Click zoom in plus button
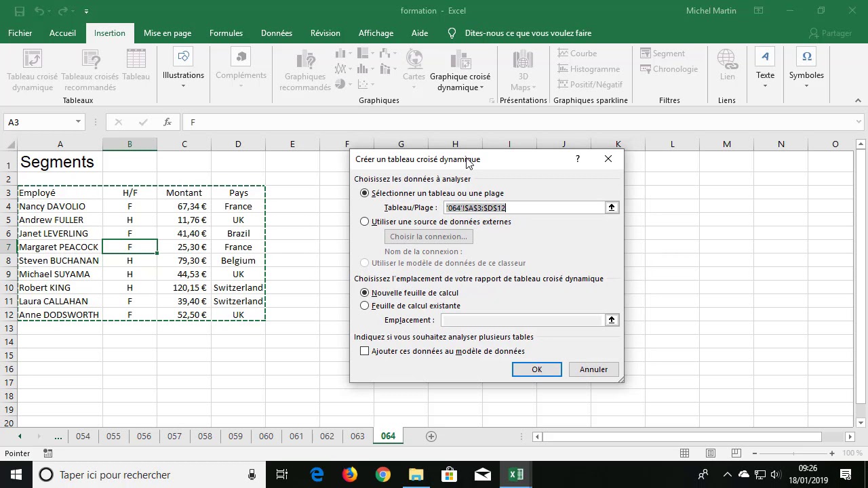 [832, 453]
